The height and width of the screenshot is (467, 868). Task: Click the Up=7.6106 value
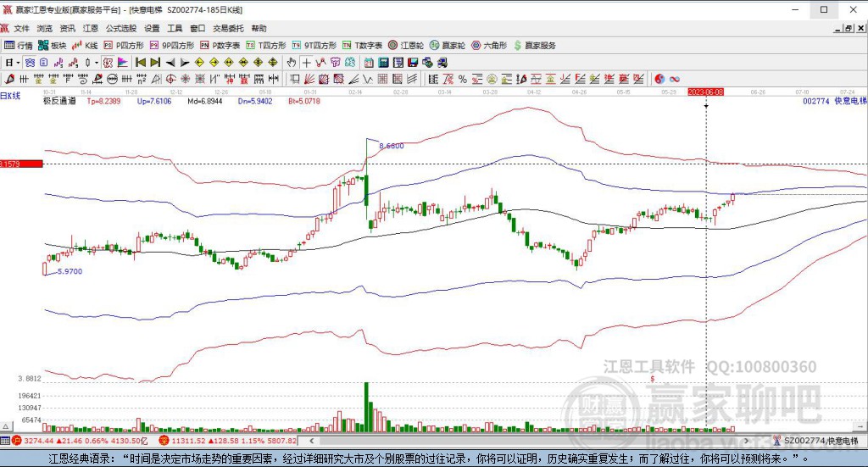[154, 101]
